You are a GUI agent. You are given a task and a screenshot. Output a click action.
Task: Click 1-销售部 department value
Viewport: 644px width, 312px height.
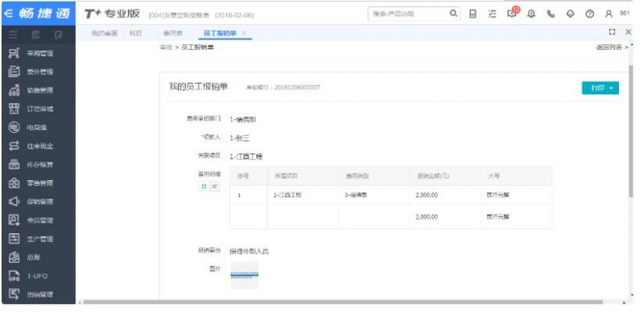[x=243, y=120]
